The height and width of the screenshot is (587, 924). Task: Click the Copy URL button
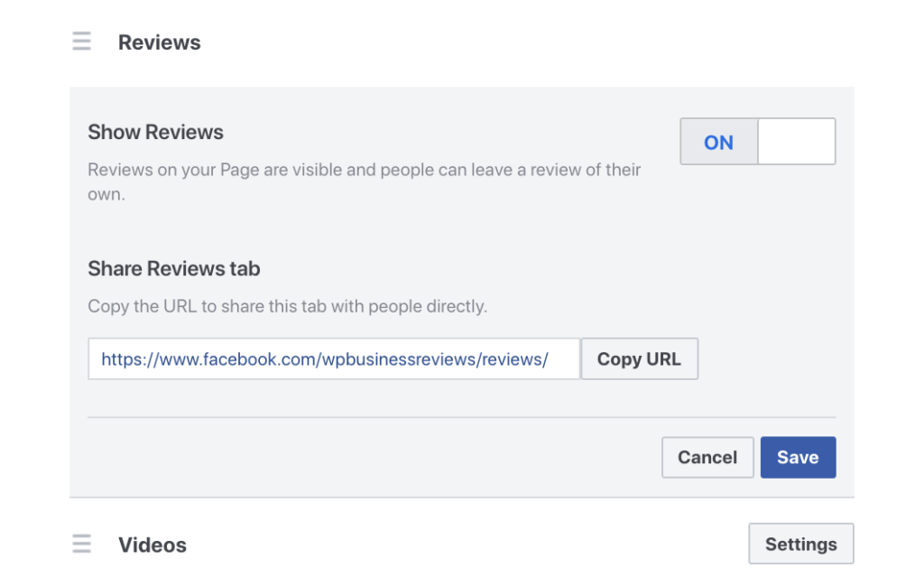coord(640,359)
